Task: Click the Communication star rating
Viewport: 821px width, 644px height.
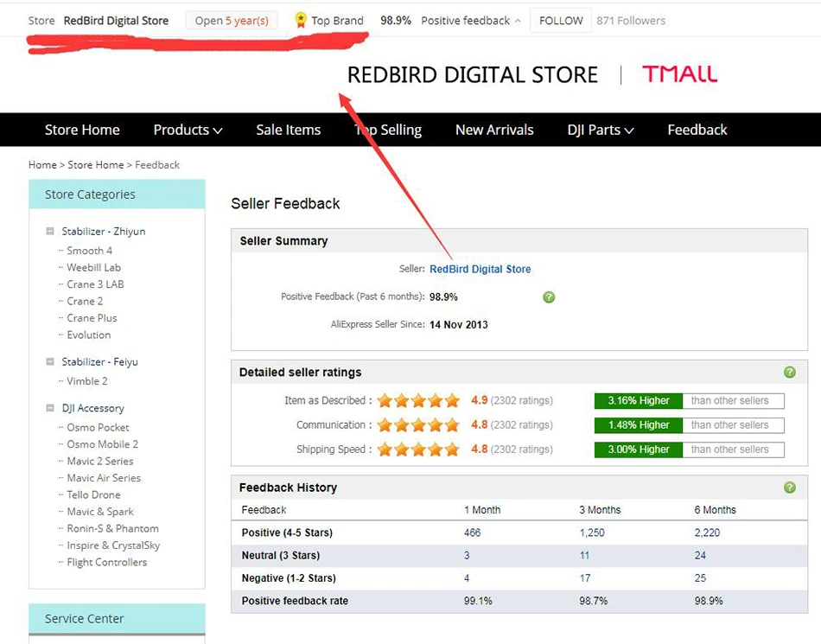Action: point(418,425)
